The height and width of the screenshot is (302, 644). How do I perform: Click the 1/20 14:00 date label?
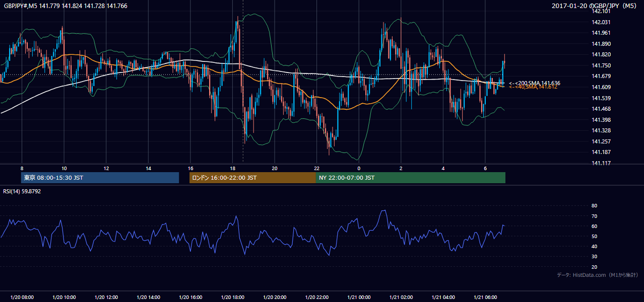(x=148, y=297)
